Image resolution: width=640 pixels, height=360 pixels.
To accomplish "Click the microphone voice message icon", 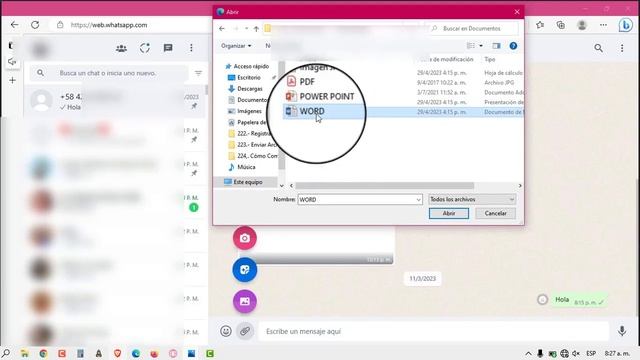I will 622,331.
